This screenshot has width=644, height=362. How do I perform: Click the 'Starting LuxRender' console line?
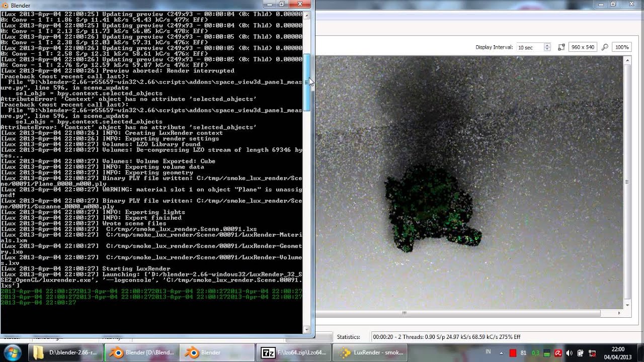[86, 269]
